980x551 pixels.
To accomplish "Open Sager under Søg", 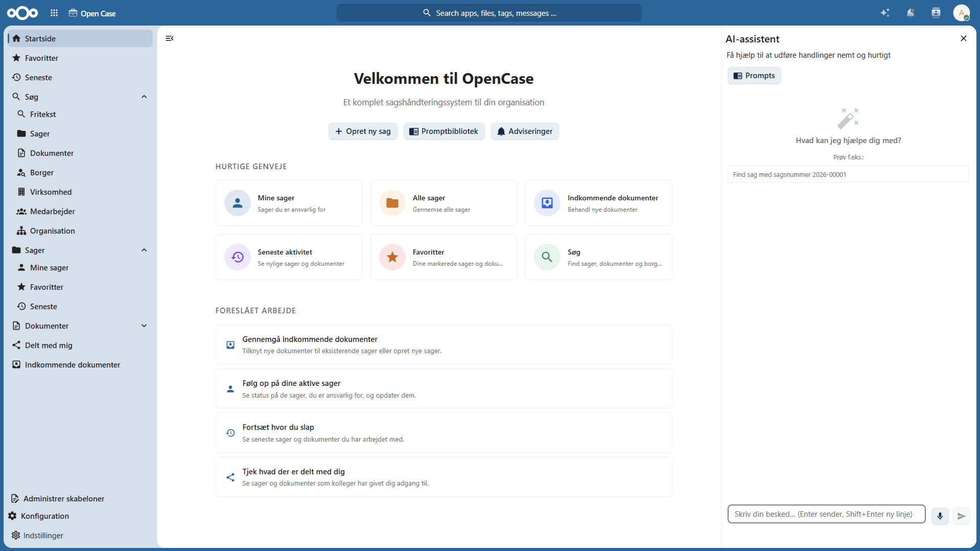I will [x=83, y=133].
